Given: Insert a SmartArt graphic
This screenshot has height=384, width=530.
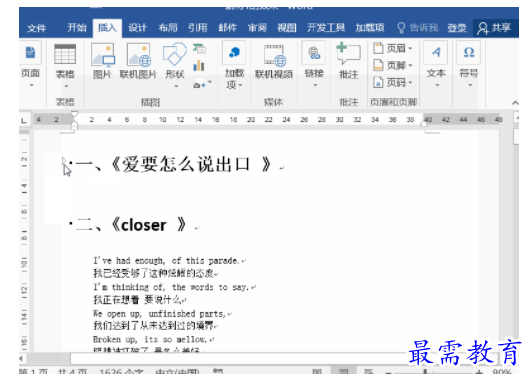Looking at the screenshot, I should coord(199,49).
